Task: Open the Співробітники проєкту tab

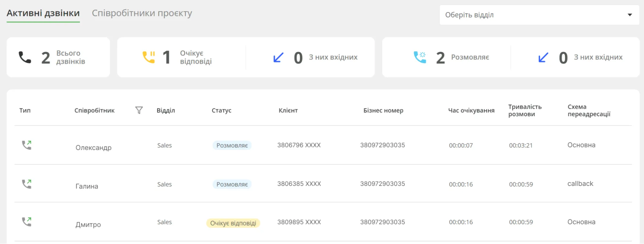Action: (142, 13)
